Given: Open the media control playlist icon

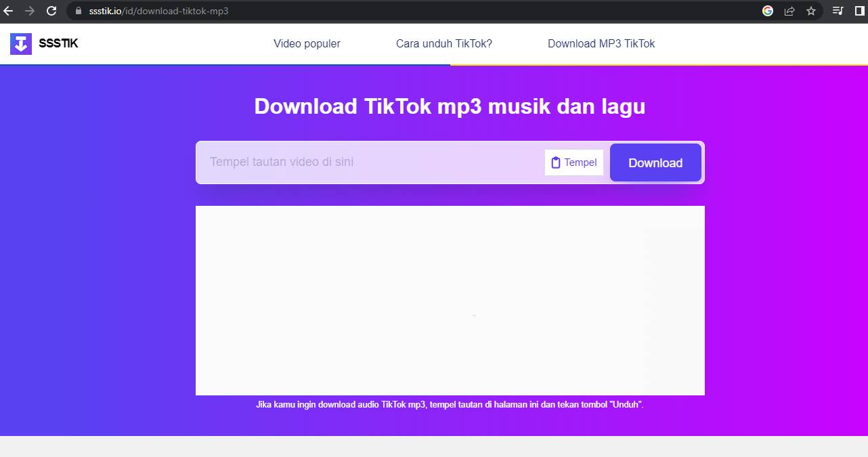Looking at the screenshot, I should (838, 11).
